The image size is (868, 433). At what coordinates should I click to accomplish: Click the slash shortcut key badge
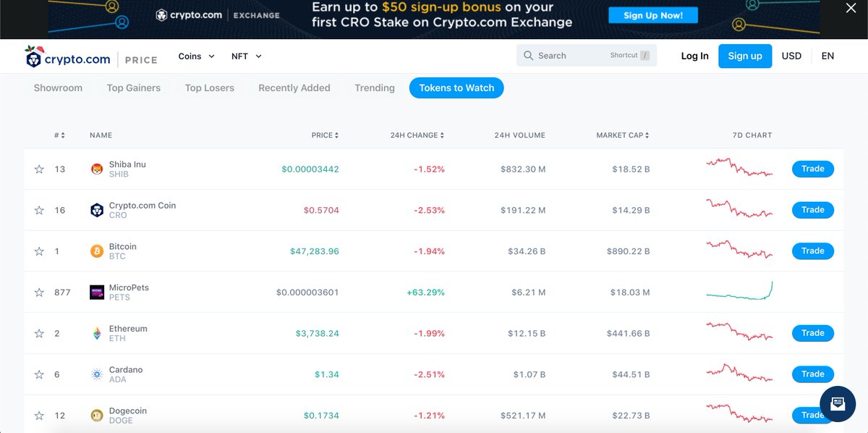pos(644,56)
